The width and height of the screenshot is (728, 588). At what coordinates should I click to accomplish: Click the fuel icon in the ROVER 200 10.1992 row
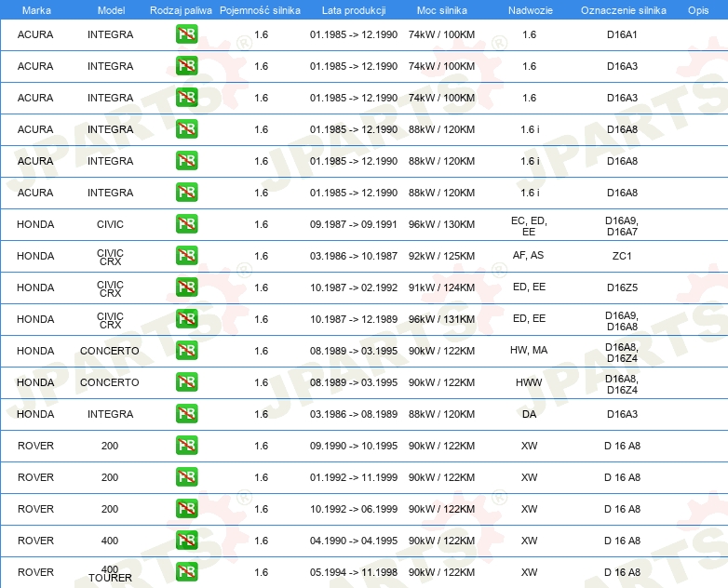[x=186, y=509]
